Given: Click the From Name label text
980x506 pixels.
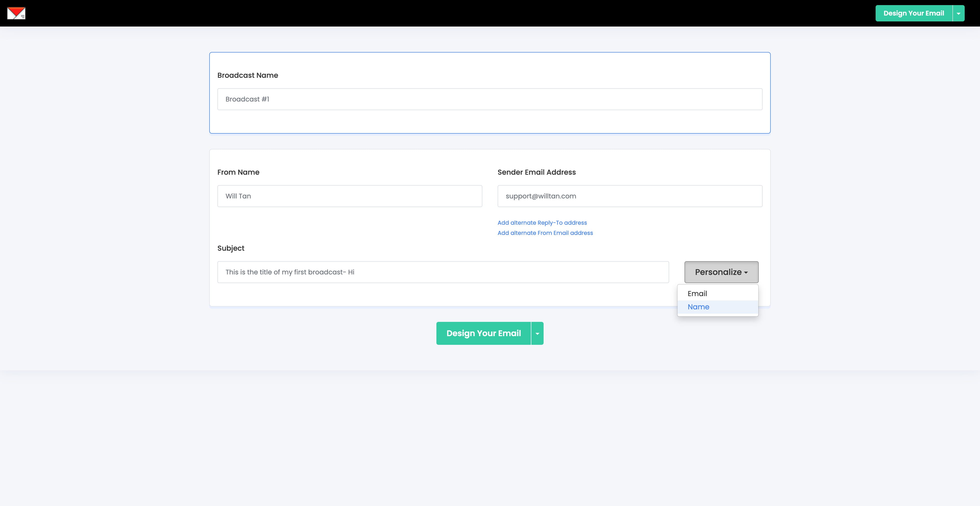Looking at the screenshot, I should (238, 172).
